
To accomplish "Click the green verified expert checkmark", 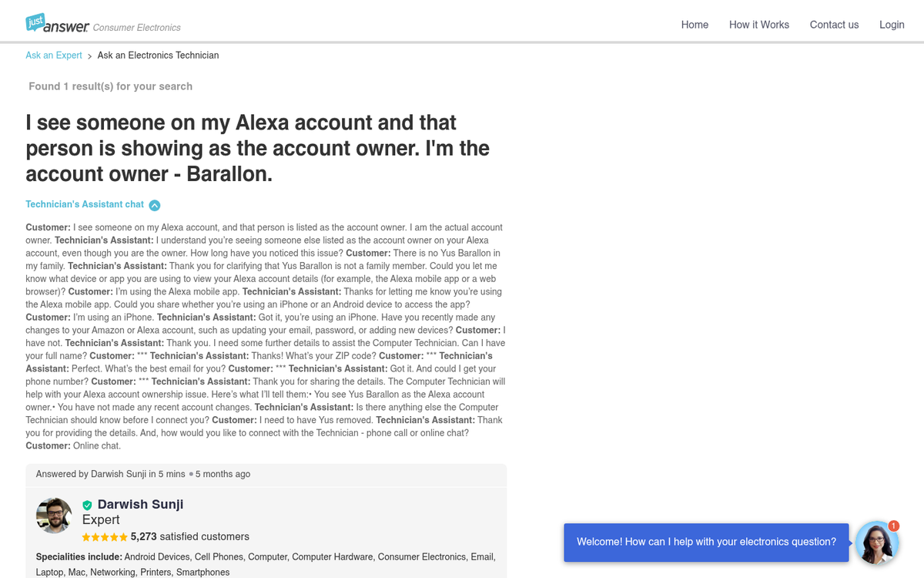I will pyautogui.click(x=87, y=505).
